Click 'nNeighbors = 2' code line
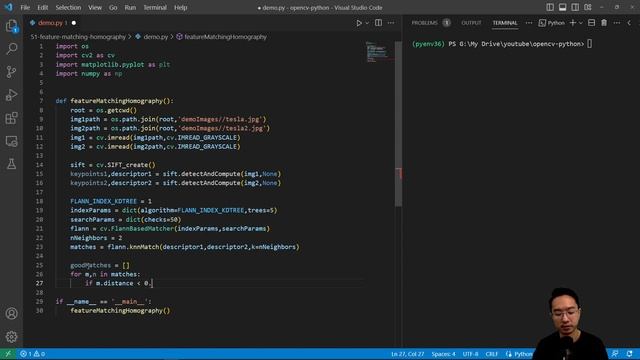Image resolution: width=640 pixels, height=360 pixels. point(96,238)
